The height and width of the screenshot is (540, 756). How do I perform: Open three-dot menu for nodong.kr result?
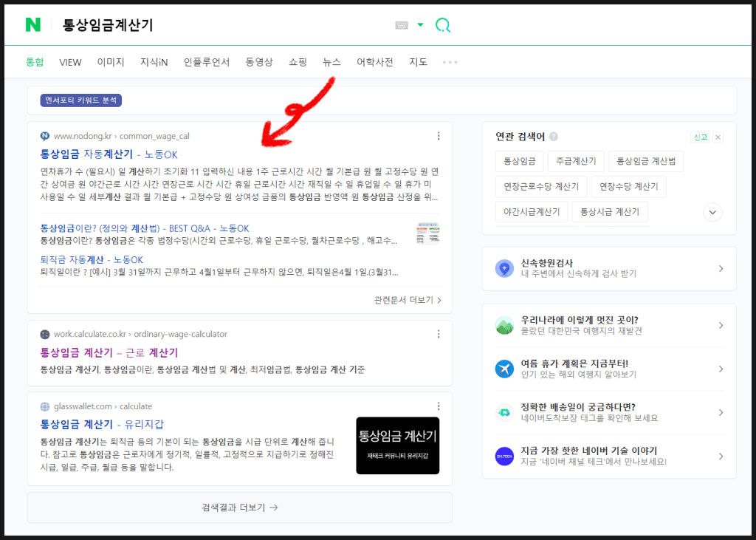pos(439,136)
